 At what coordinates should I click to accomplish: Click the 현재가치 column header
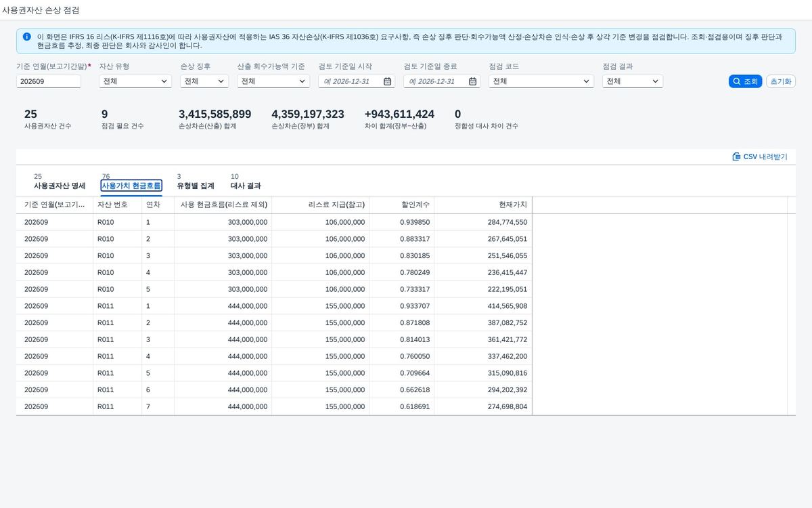point(483,205)
